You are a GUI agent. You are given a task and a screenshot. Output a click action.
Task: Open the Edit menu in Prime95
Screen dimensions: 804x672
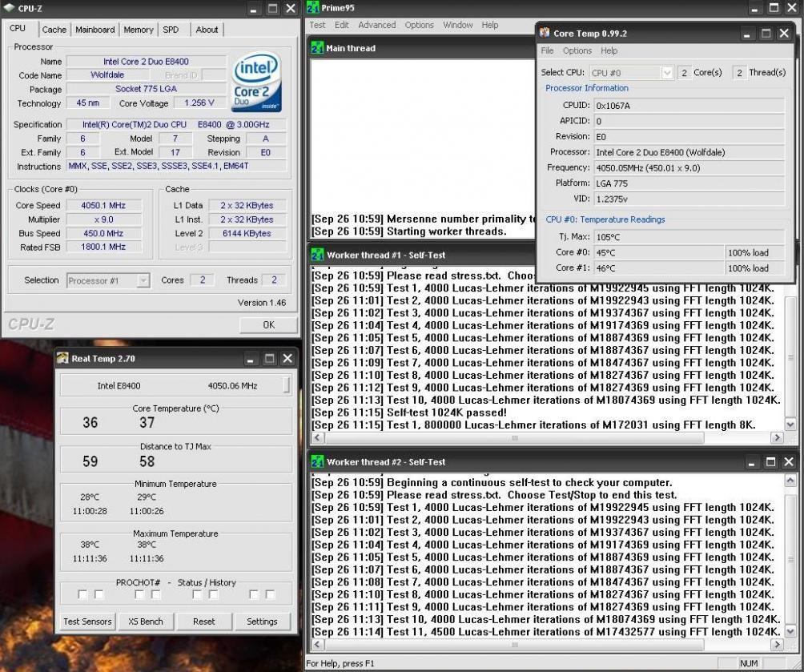click(341, 25)
